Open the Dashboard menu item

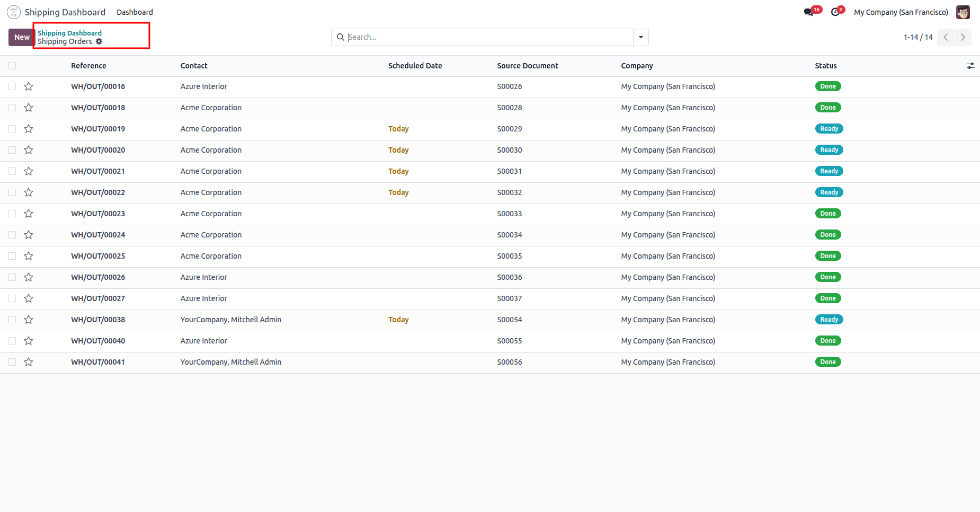tap(135, 12)
